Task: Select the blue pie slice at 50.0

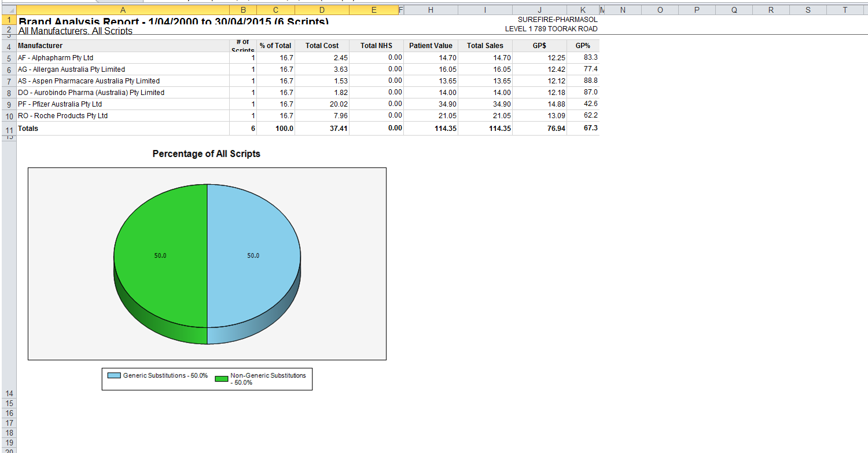Action: (x=255, y=255)
